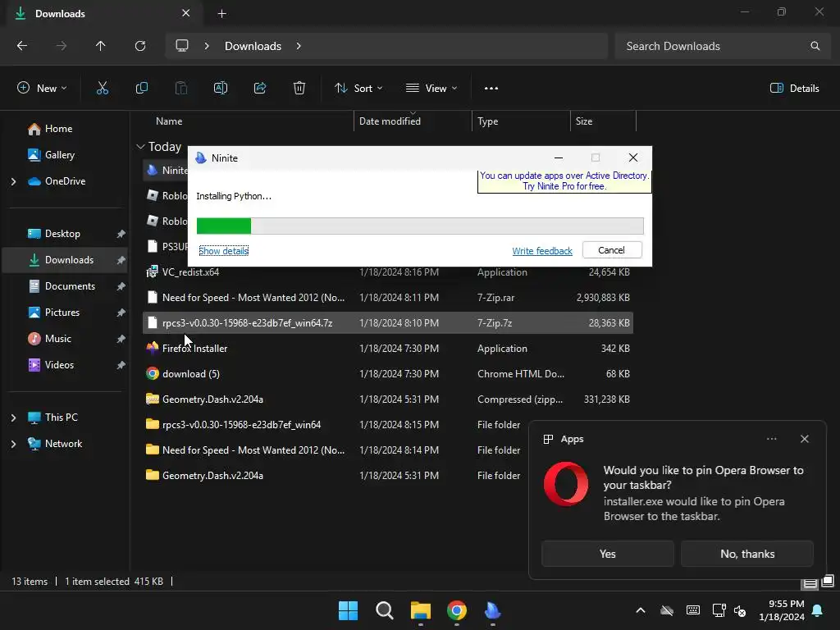Click the Ninite icon on taskbar
The height and width of the screenshot is (630, 840).
[492, 610]
